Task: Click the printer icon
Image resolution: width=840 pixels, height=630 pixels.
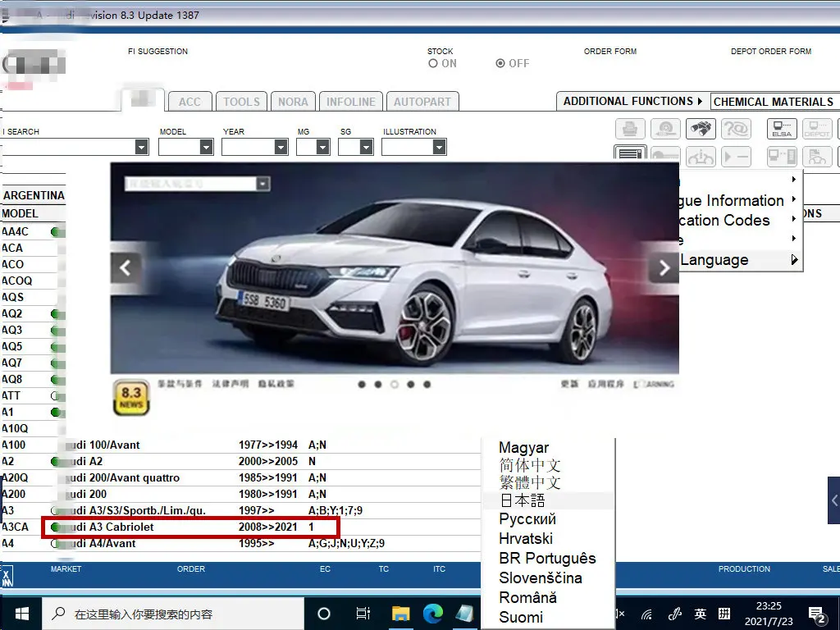Action: pos(630,129)
